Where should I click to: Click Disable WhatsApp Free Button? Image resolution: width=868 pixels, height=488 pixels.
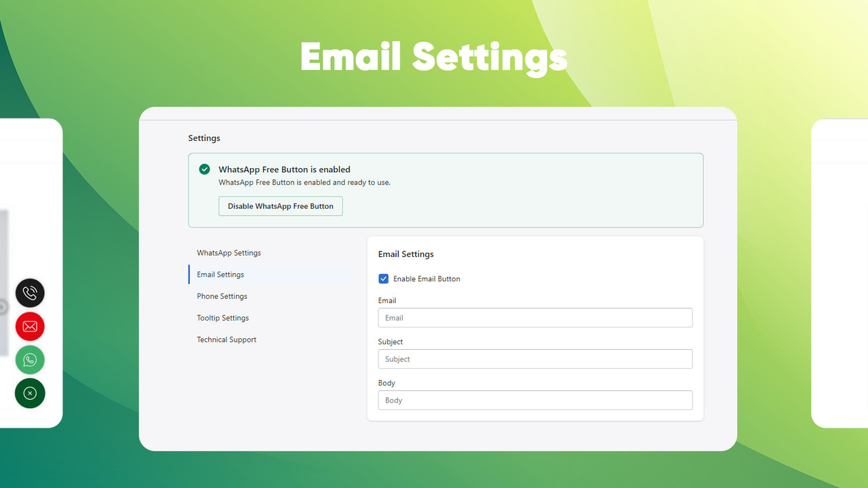[280, 205]
